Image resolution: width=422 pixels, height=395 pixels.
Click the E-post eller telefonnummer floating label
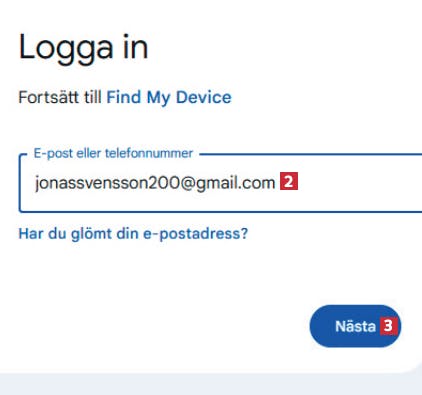coord(113,153)
